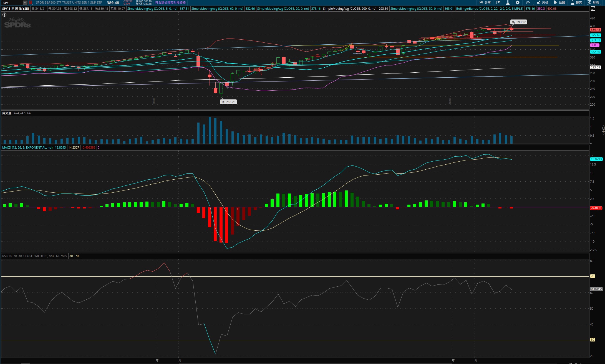Click the ask price 卖方价:389.18 text
The image size is (605, 364).
pyautogui.click(x=144, y=4)
